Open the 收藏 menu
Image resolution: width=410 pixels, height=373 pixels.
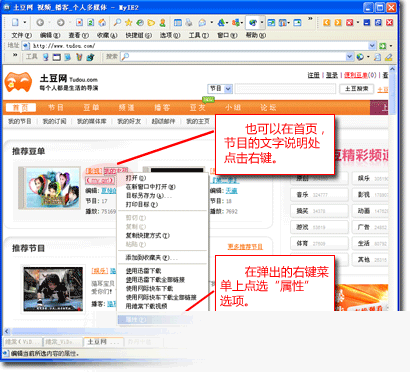tap(107, 35)
